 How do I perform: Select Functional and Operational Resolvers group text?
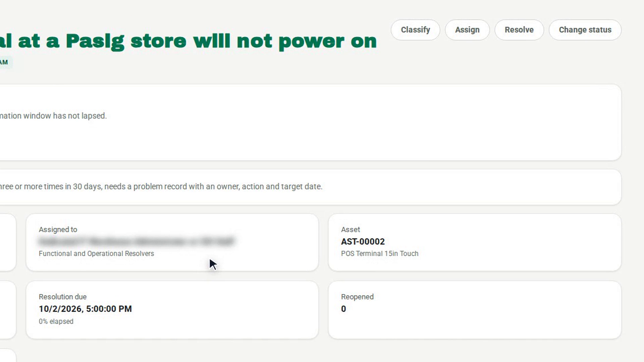96,254
